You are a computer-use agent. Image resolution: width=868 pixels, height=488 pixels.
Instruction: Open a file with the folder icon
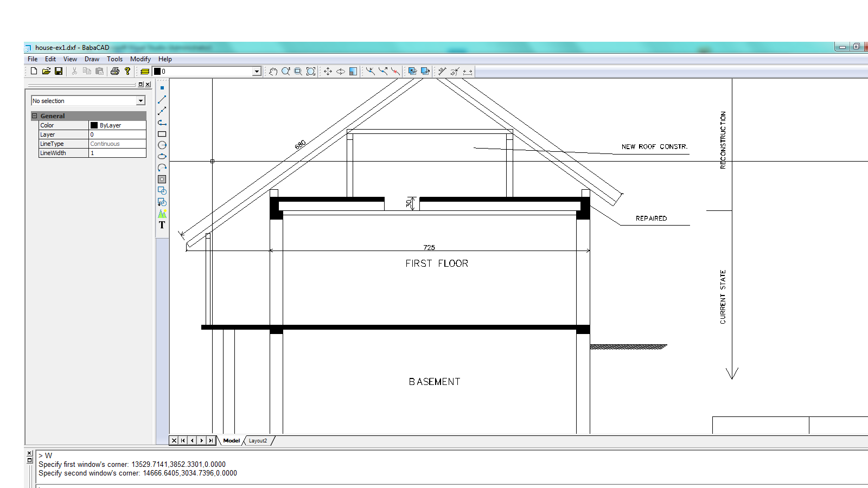46,71
